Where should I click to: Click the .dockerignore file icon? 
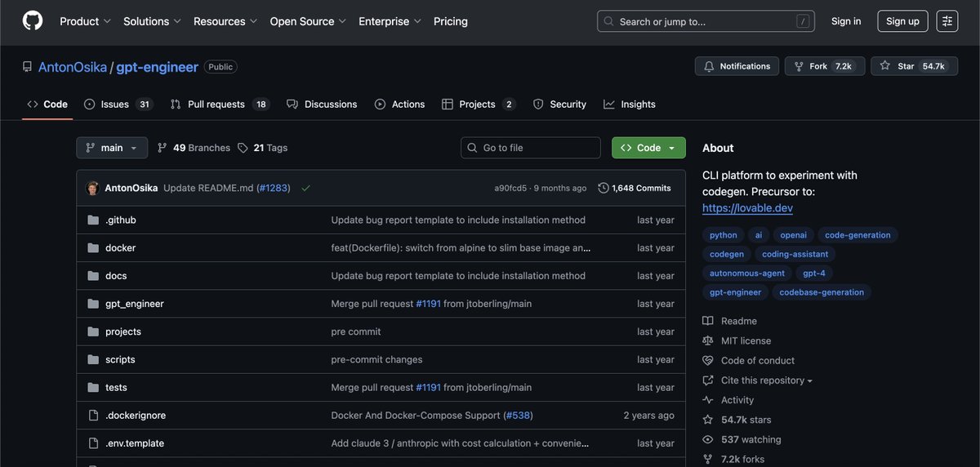tap(92, 415)
